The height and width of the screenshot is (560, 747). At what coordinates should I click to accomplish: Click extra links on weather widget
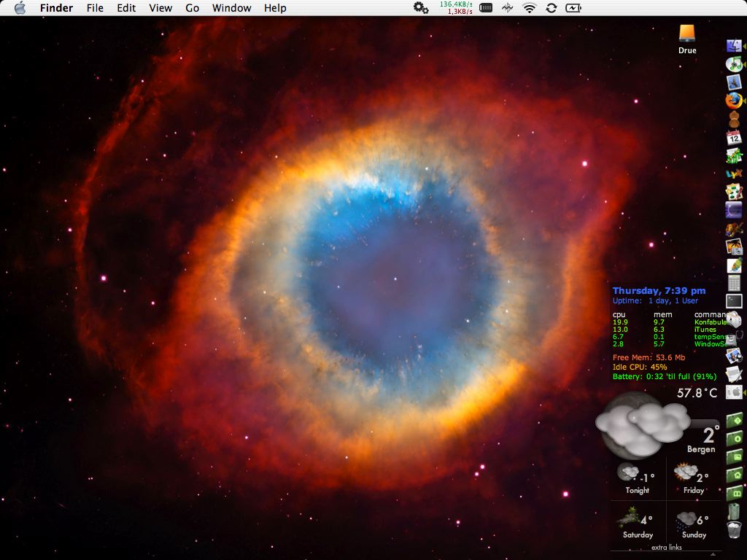666,547
